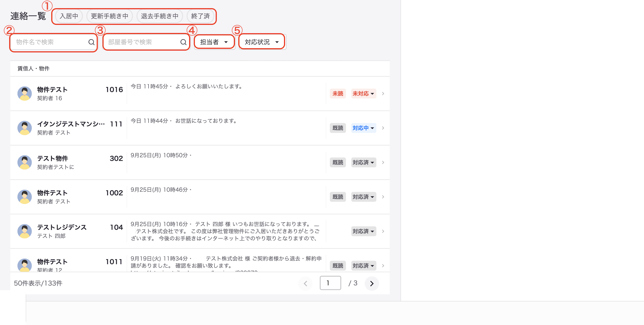Toggle the 終了済 filter chip

[200, 16]
